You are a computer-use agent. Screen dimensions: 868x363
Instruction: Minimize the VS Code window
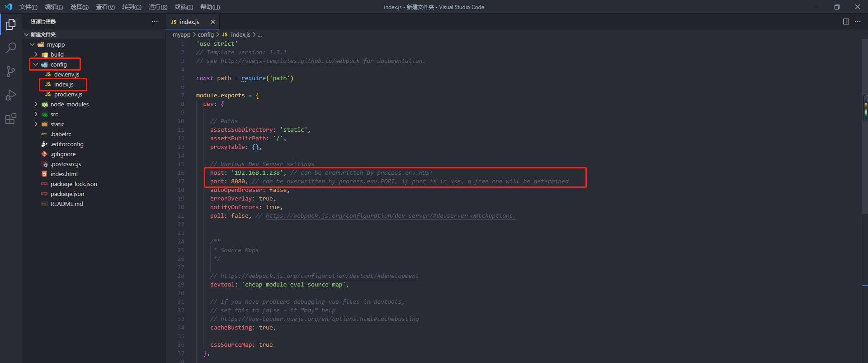click(x=816, y=7)
